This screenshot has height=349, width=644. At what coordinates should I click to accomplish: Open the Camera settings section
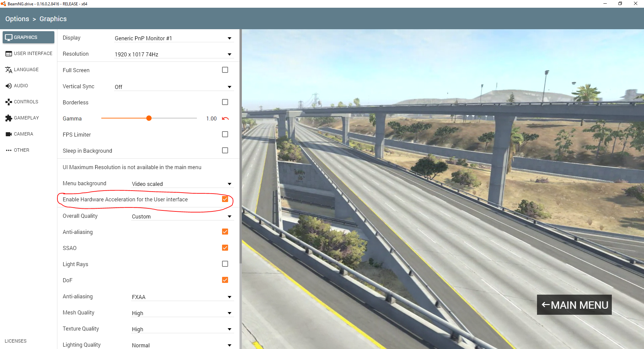tap(29, 134)
